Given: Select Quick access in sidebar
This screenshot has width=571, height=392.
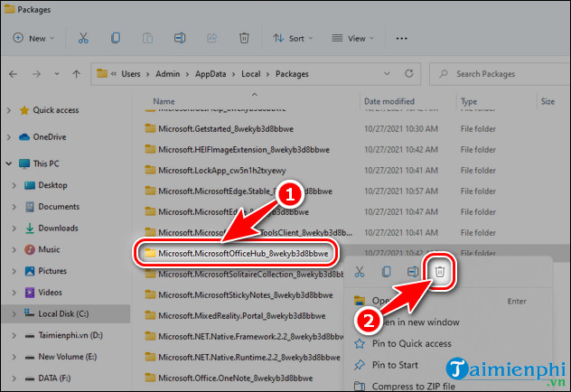Looking at the screenshot, I should tap(56, 110).
